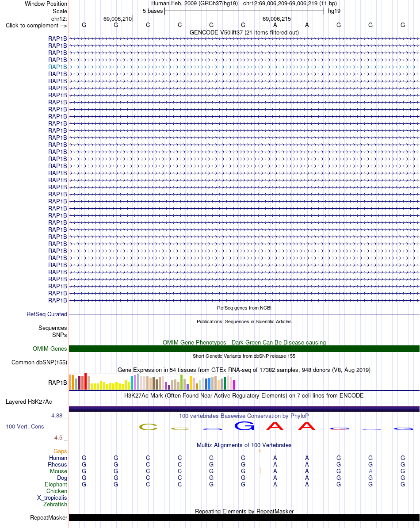Click the 69,006,210 position marker

pos(118,19)
